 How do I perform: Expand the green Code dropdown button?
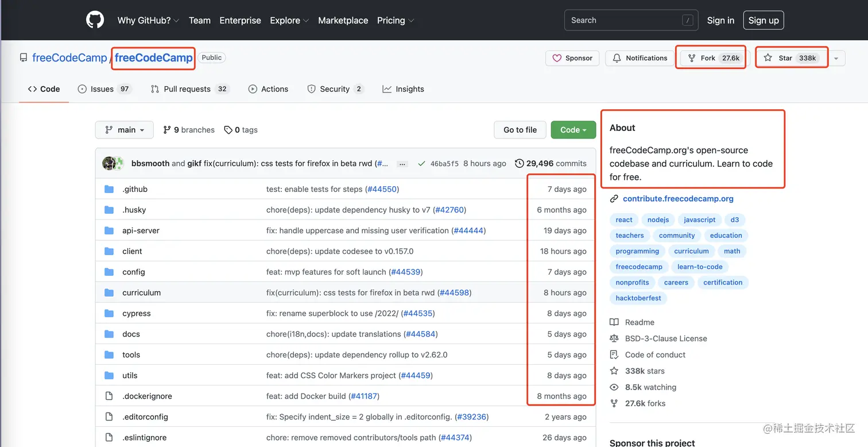(573, 130)
